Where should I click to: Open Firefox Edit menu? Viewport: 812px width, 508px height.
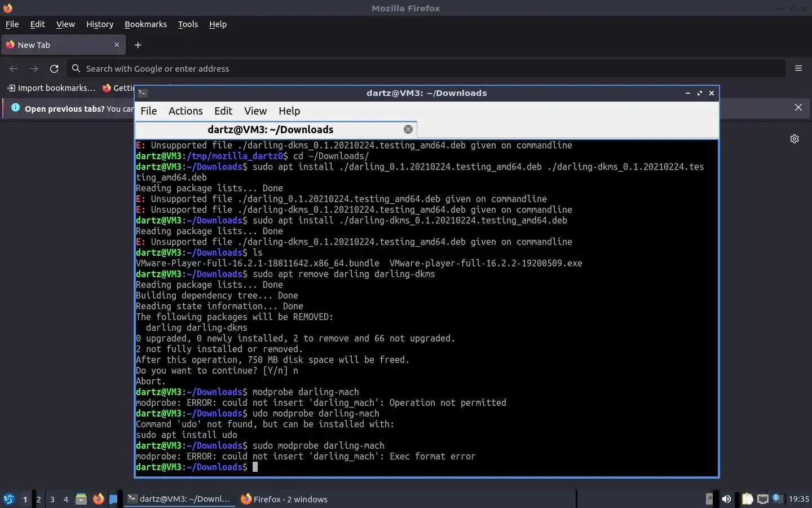coord(38,24)
